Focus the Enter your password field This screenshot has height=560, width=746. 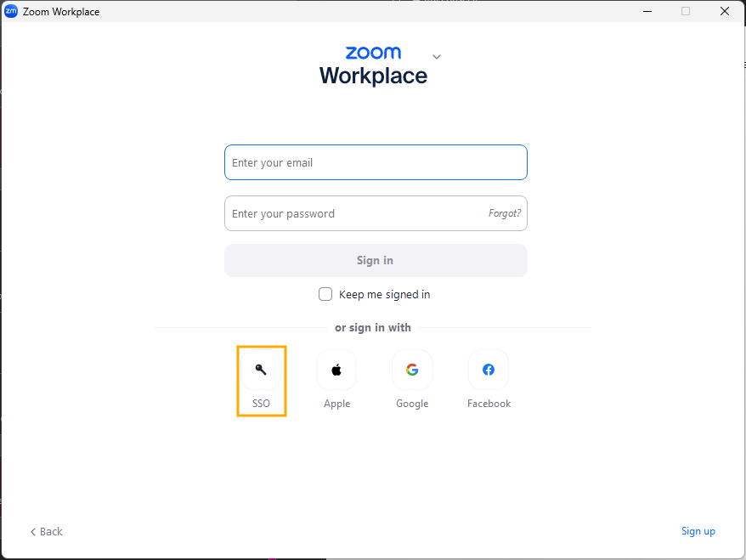tap(376, 213)
